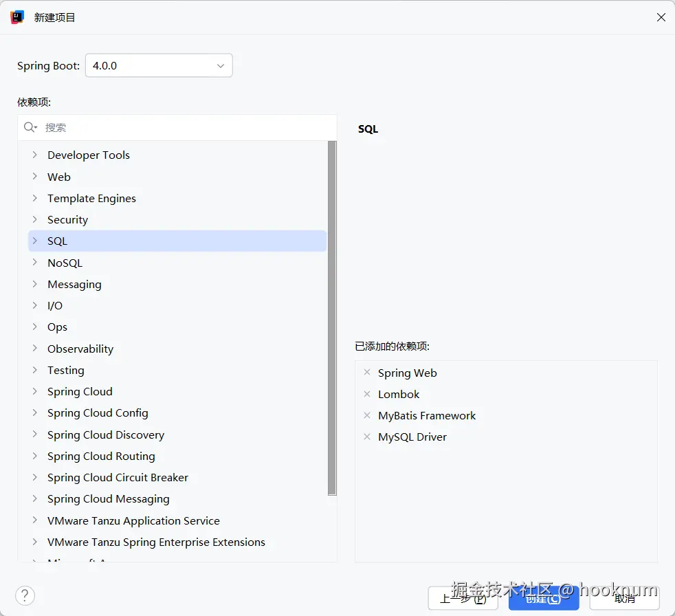The height and width of the screenshot is (616, 675).
Task: Click the search magnifier icon
Action: pyautogui.click(x=30, y=127)
